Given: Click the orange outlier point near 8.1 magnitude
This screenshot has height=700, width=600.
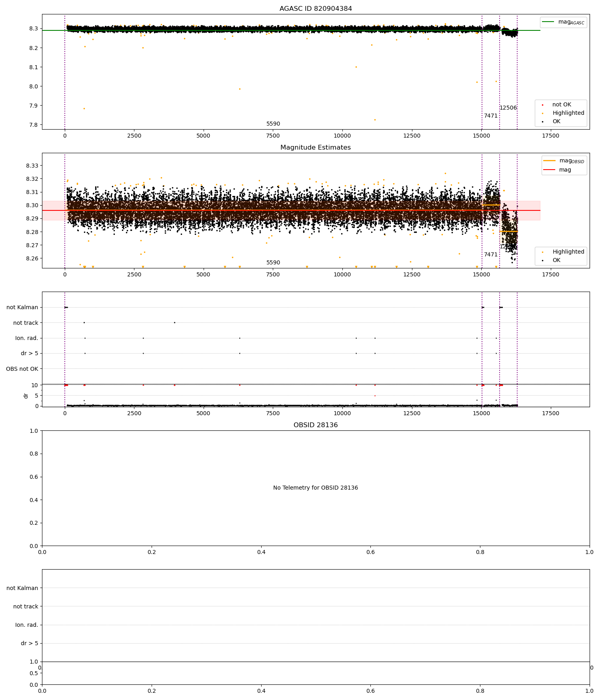Looking at the screenshot, I should [356, 67].
